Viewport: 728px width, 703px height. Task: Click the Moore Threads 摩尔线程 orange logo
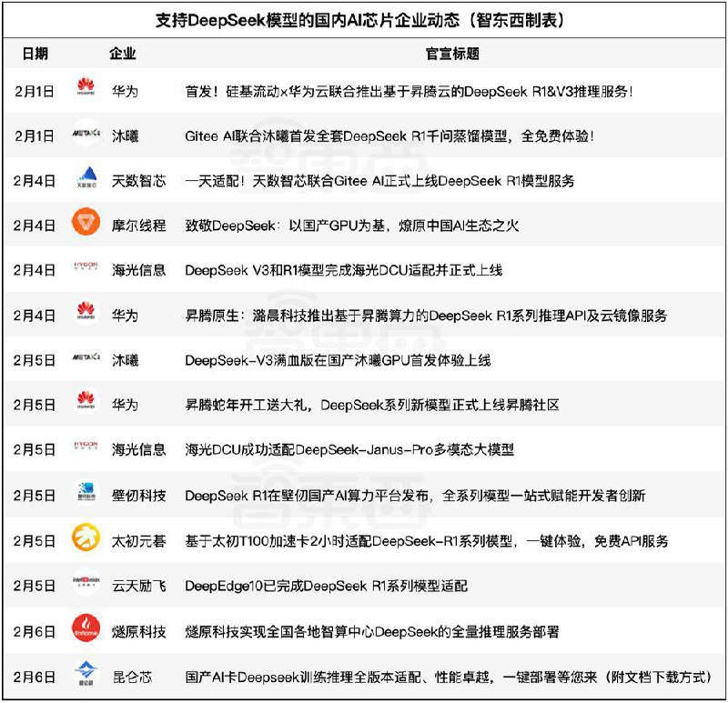pos(85,222)
